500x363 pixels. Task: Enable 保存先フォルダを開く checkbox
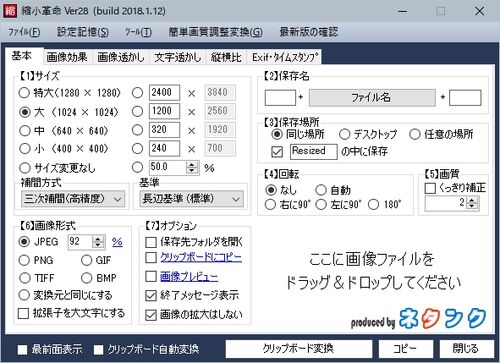[x=151, y=242]
